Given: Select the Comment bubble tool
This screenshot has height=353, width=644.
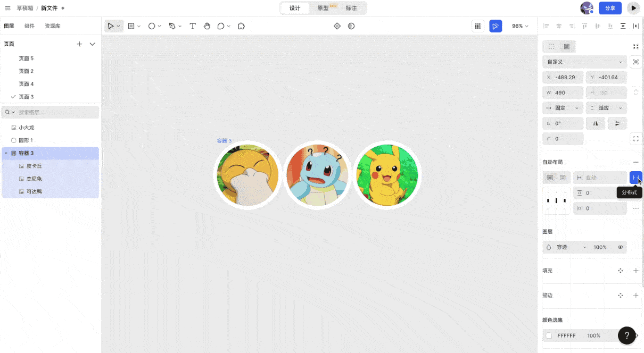Looking at the screenshot, I should point(221,26).
